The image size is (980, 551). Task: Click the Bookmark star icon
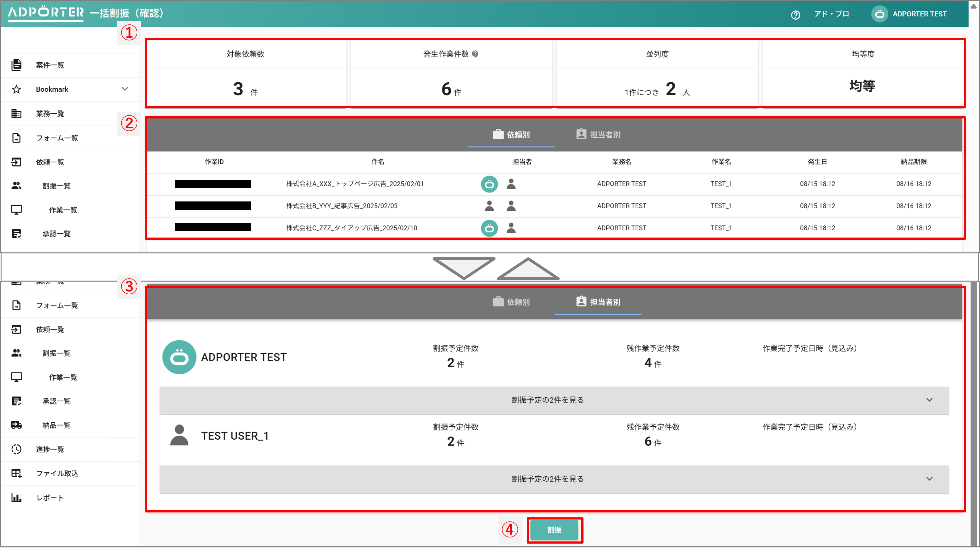16,89
